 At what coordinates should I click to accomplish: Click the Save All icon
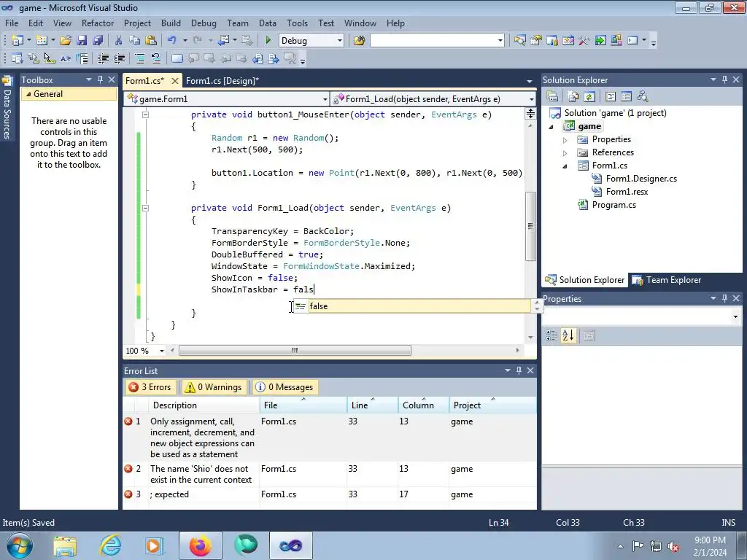tap(98, 41)
